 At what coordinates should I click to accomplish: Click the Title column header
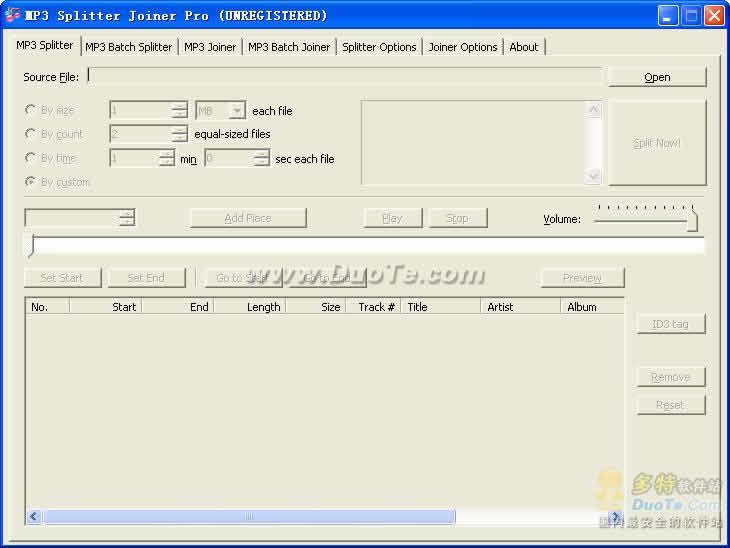click(441, 307)
